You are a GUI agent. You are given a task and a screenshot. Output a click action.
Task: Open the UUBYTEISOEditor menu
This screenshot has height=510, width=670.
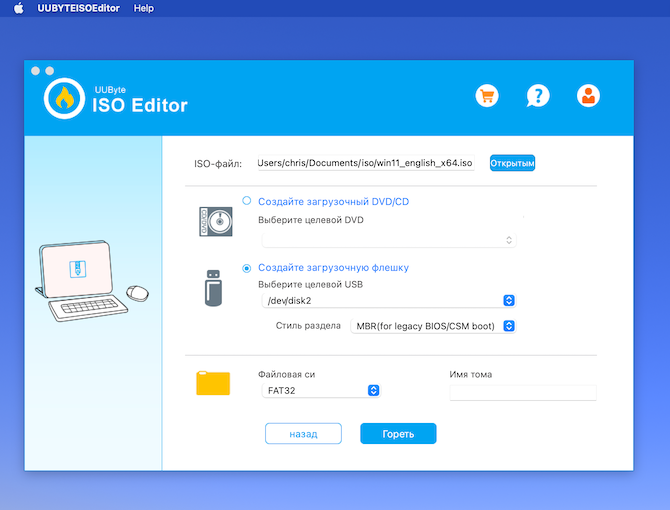click(79, 8)
